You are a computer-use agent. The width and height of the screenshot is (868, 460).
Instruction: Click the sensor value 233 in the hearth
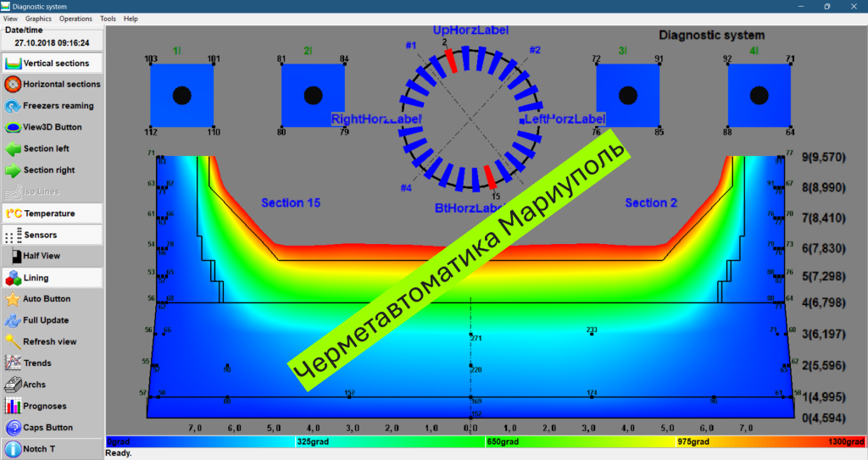pyautogui.click(x=592, y=330)
